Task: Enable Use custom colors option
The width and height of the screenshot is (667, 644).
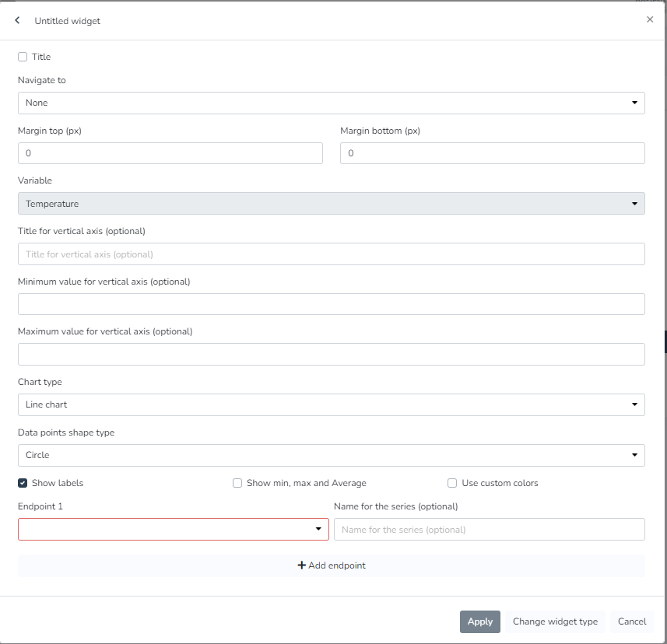Action: 452,483
